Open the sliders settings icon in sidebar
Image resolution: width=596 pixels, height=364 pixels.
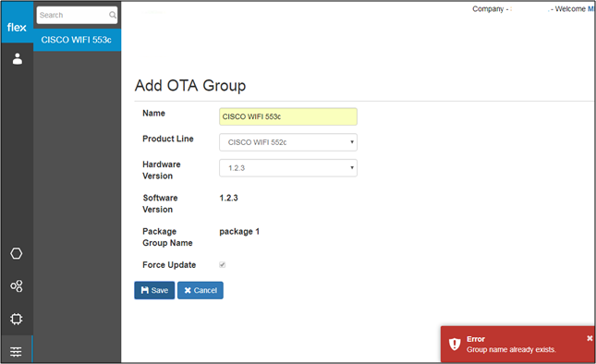click(x=16, y=352)
